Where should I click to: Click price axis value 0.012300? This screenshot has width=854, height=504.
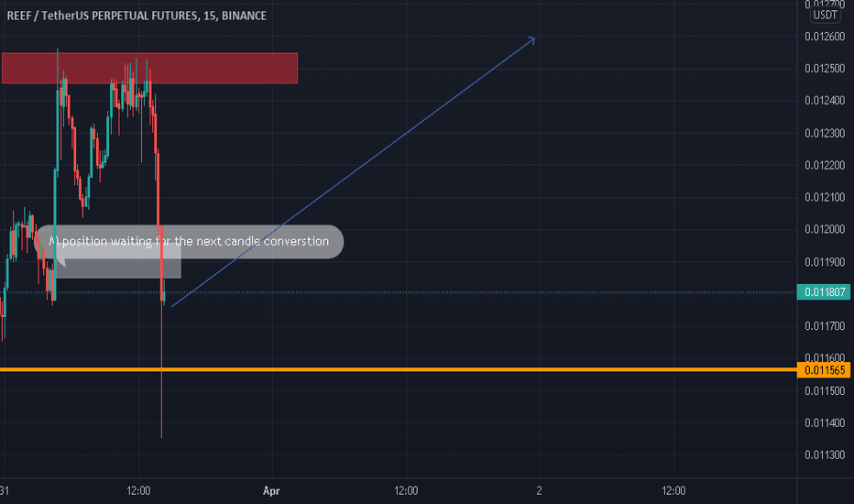(x=825, y=134)
